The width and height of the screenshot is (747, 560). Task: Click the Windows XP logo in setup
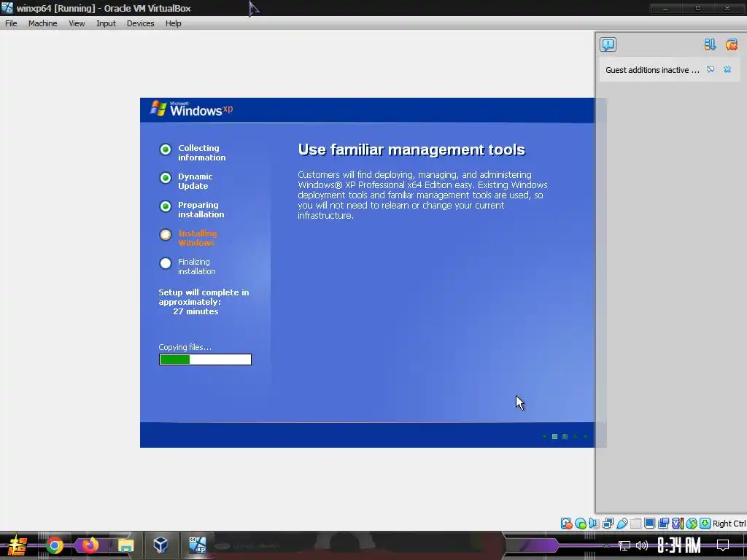pyautogui.click(x=192, y=109)
